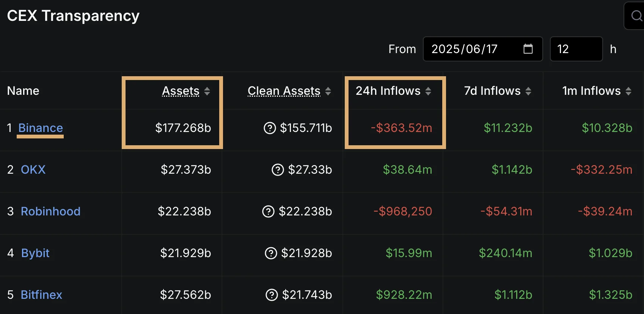Select Binance 7d inflow $11.232b
The image size is (644, 314).
508,128
